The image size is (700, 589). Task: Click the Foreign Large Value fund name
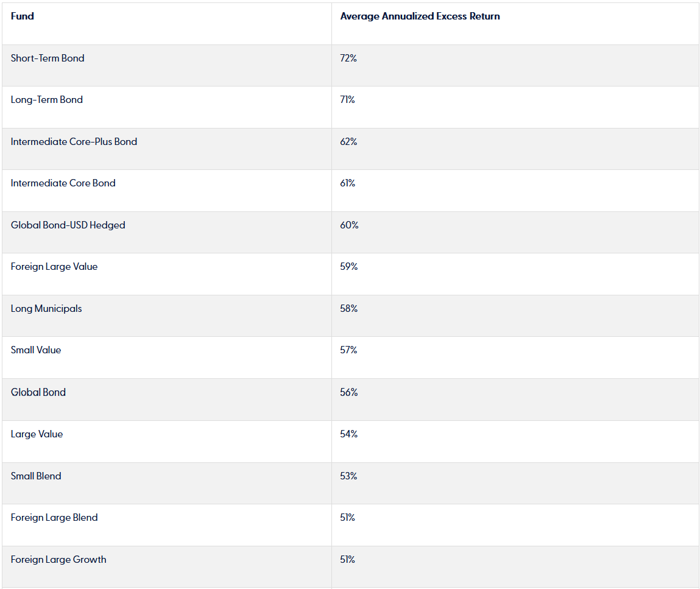pyautogui.click(x=54, y=267)
